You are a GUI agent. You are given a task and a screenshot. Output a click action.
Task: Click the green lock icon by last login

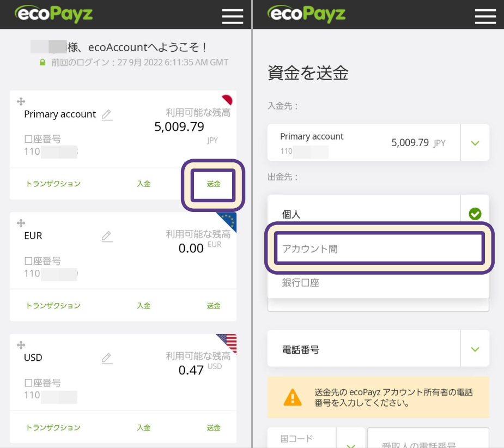[x=42, y=62]
